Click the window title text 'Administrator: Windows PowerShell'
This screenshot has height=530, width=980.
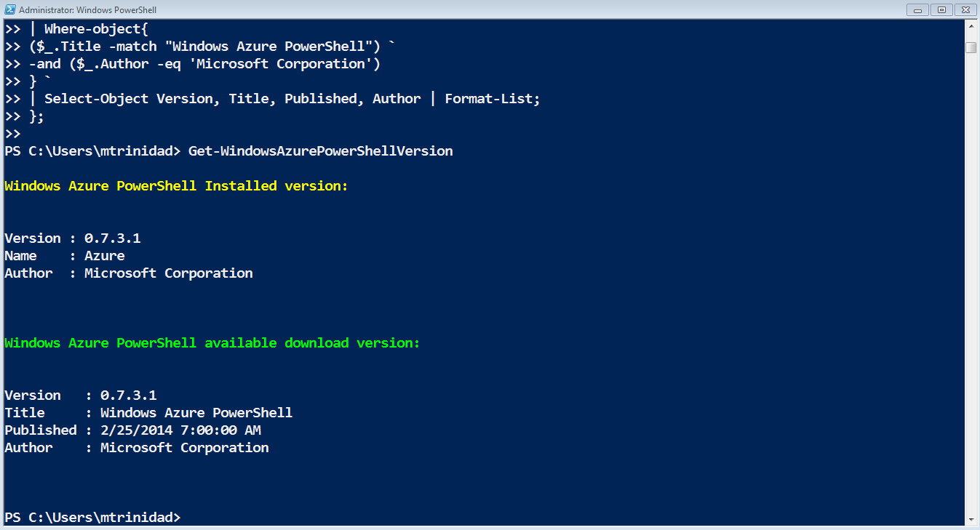click(x=87, y=10)
